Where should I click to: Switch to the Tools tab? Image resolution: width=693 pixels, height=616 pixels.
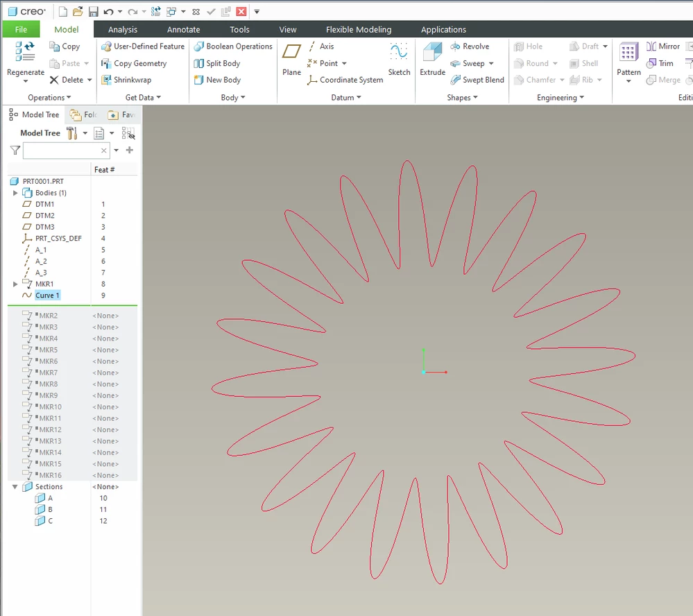(x=239, y=30)
